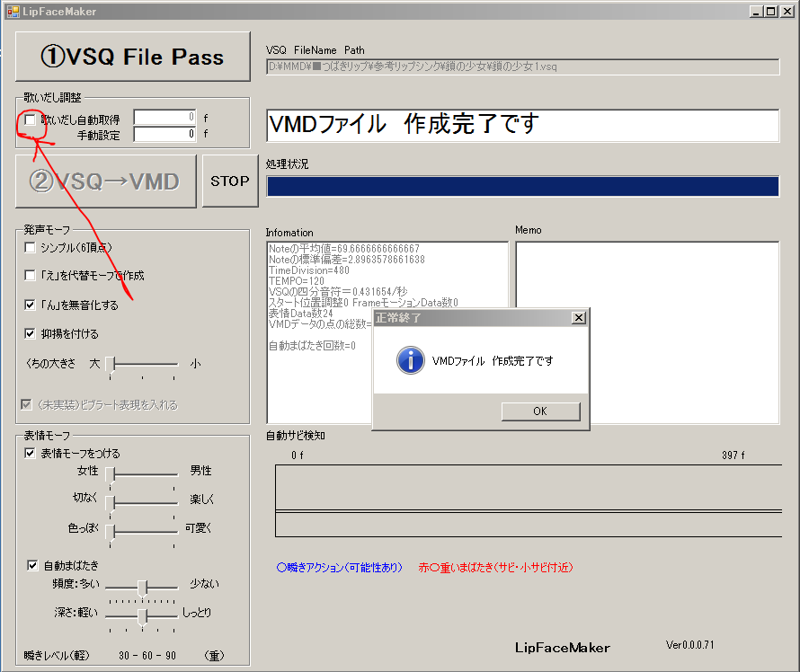Click the 瞬きレベル 30 - 60 - 90 label
Image resolution: width=800 pixels, height=672 pixels.
(x=147, y=656)
